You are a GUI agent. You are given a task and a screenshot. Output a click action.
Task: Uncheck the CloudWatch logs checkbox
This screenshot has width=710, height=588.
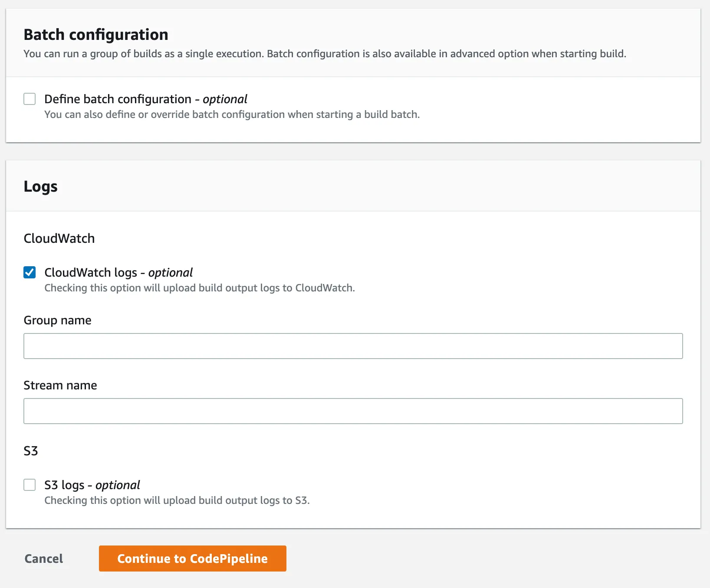pos(30,272)
